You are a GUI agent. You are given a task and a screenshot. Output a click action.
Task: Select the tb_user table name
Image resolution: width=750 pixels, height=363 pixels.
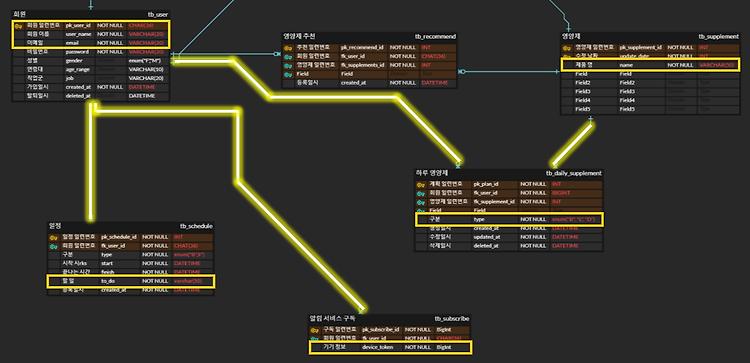click(x=158, y=15)
